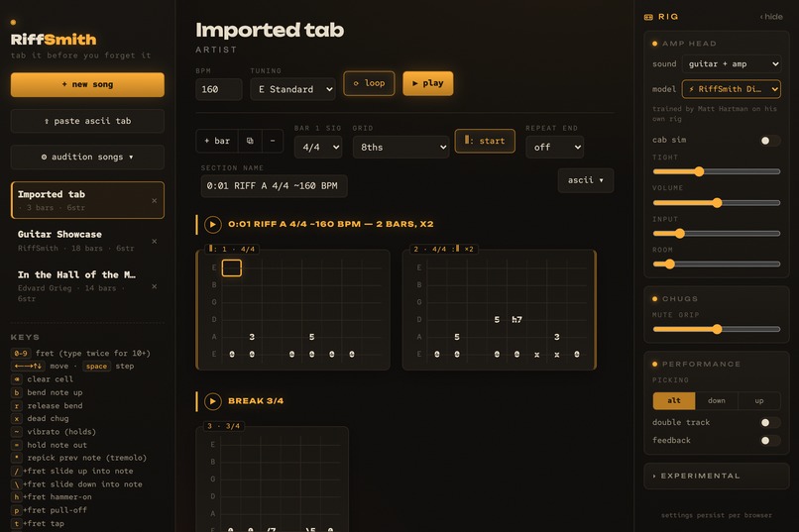The height and width of the screenshot is (532, 799).
Task: Toggle the feedback switch
Action: pyautogui.click(x=769, y=441)
